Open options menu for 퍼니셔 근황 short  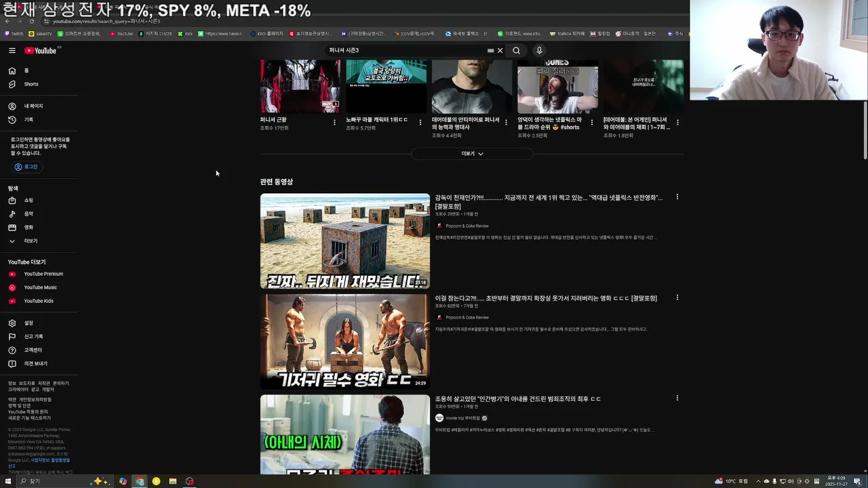334,123
